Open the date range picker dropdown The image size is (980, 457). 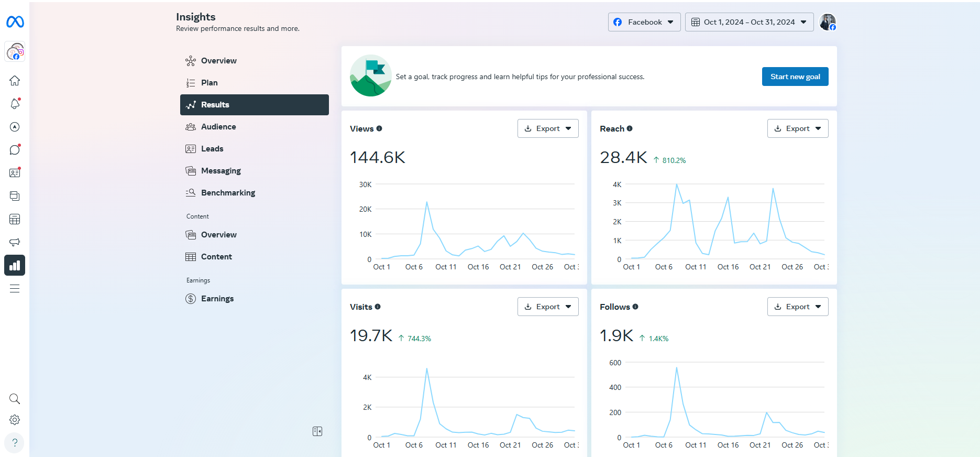[749, 22]
